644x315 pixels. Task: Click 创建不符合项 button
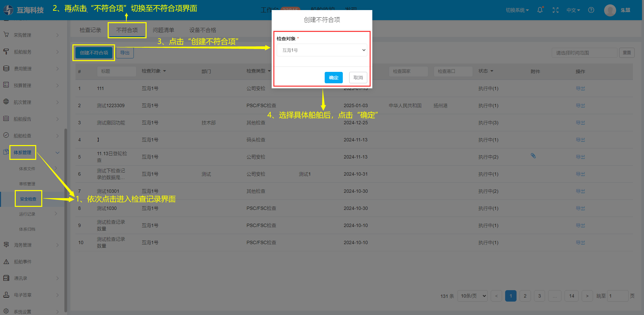94,53
